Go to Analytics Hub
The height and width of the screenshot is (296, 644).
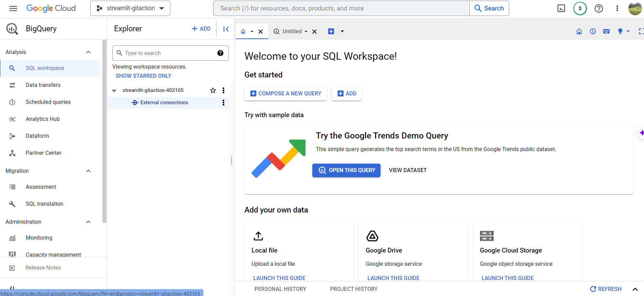click(x=50, y=119)
